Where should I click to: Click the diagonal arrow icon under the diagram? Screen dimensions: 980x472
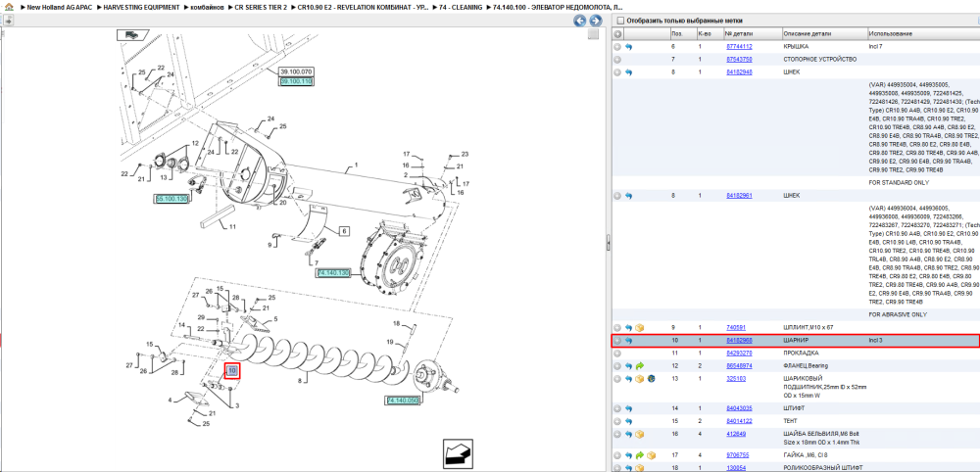click(x=458, y=454)
